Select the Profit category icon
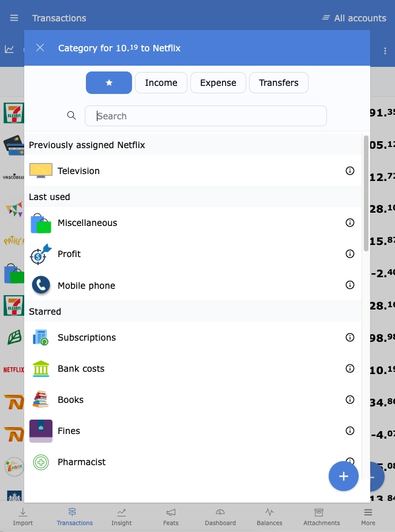The image size is (395, 532). tap(40, 254)
